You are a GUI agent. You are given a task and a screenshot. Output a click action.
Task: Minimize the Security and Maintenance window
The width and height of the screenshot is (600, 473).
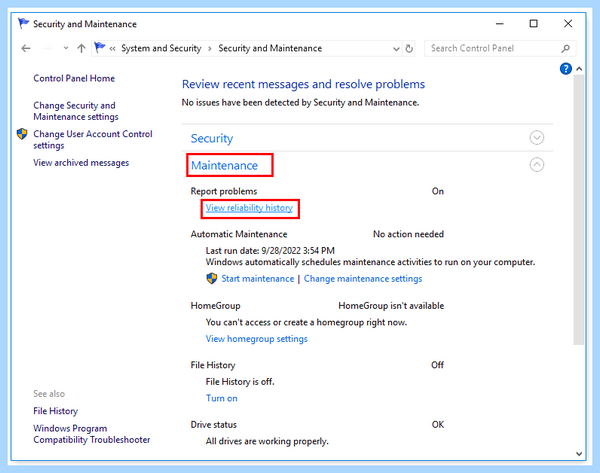pyautogui.click(x=499, y=24)
